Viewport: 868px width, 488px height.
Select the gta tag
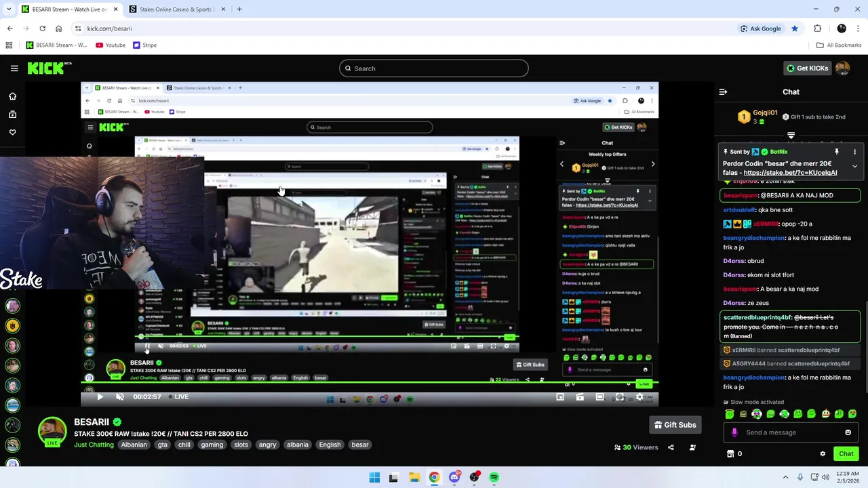[162, 445]
